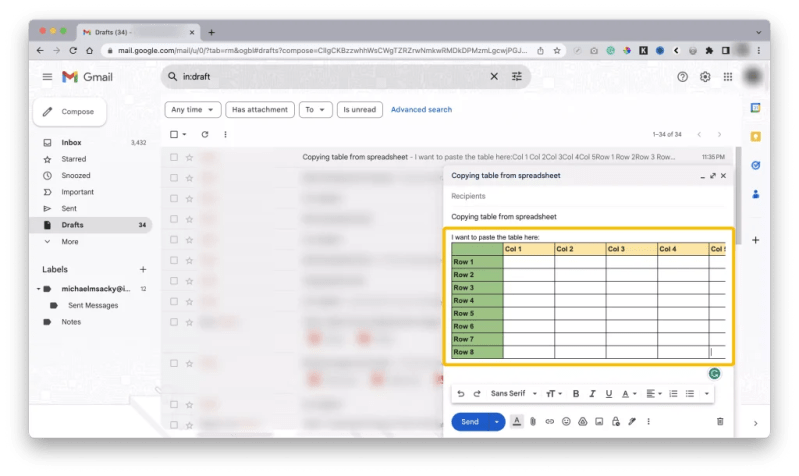This screenshot has width=799, height=476.
Task: Open the Contacts side panel icon
Action: [x=756, y=194]
